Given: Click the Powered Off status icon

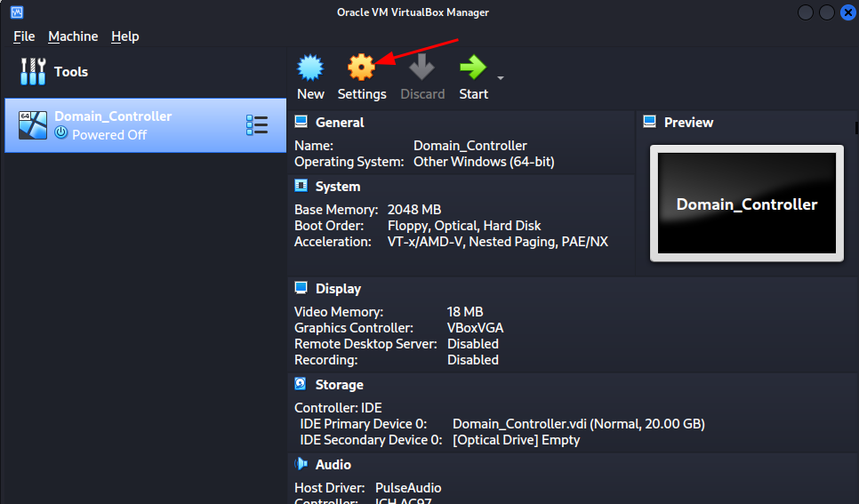Looking at the screenshot, I should tap(61, 132).
